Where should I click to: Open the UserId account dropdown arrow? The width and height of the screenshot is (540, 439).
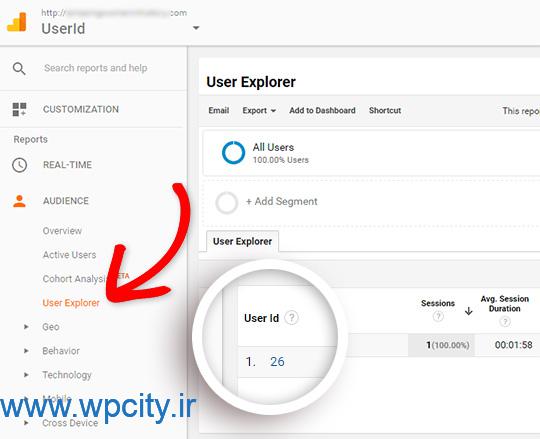(196, 28)
